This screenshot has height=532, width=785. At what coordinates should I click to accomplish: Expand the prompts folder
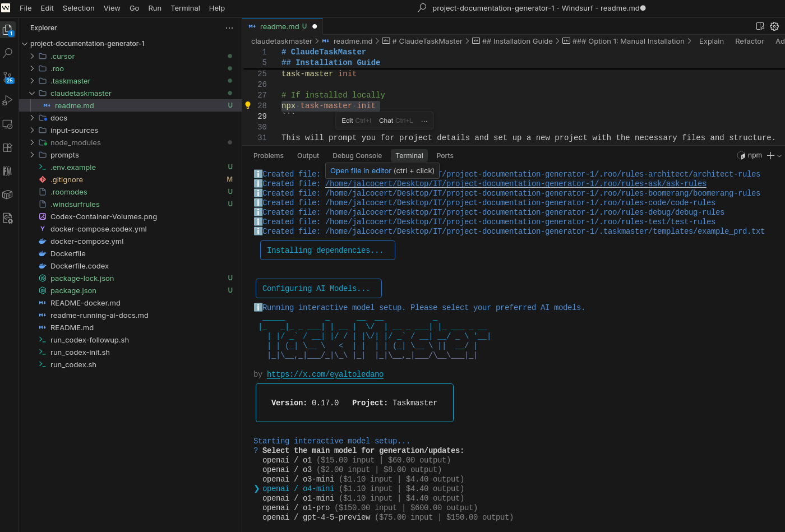pos(32,155)
